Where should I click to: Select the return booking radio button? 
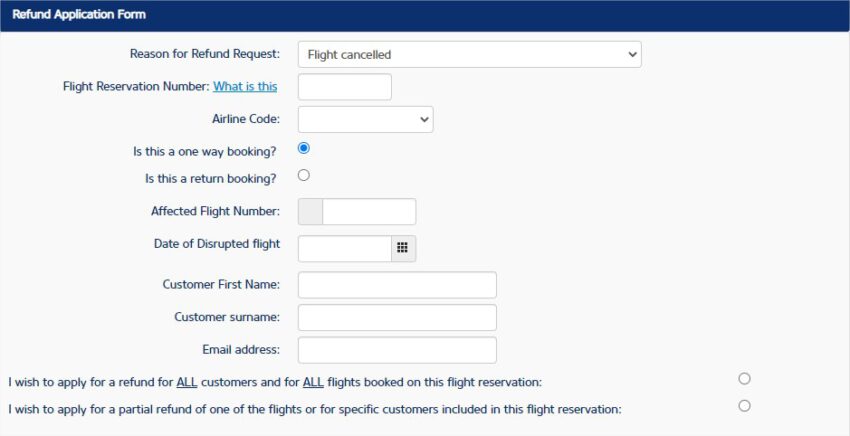304,175
